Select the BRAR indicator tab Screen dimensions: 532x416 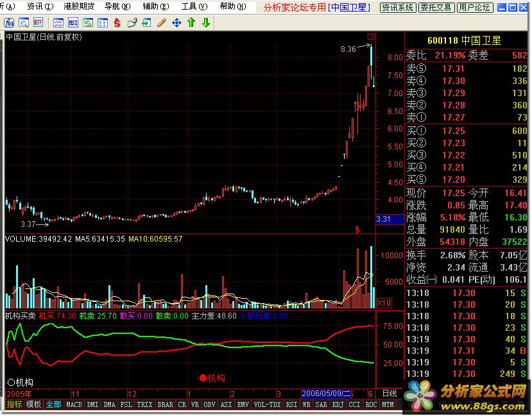pyautogui.click(x=165, y=404)
